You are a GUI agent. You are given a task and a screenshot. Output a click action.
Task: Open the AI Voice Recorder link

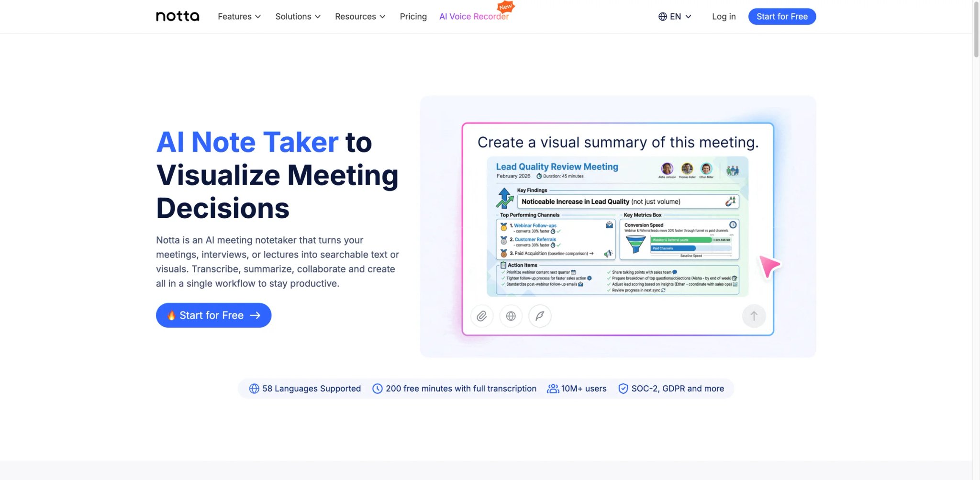coord(474,16)
